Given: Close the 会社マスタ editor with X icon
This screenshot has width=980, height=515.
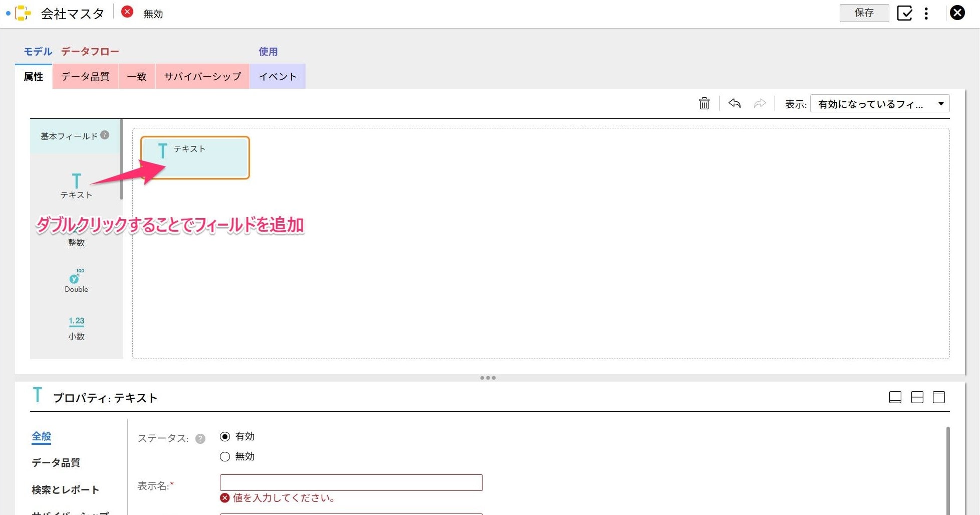Looking at the screenshot, I should tap(957, 13).
